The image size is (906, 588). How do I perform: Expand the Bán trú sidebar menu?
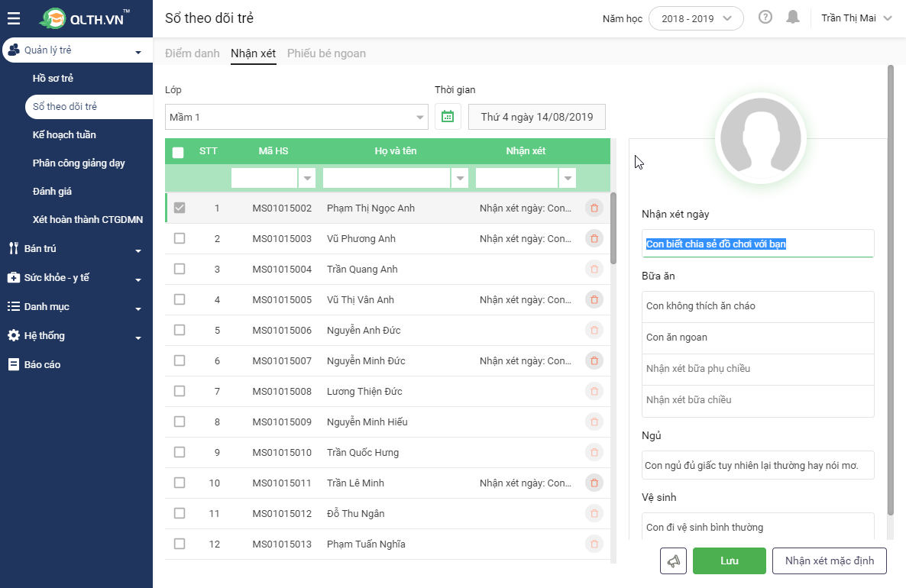coord(76,249)
